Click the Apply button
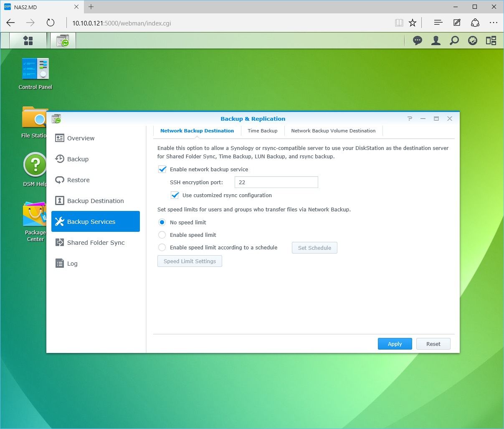504x429 pixels. [x=395, y=344]
